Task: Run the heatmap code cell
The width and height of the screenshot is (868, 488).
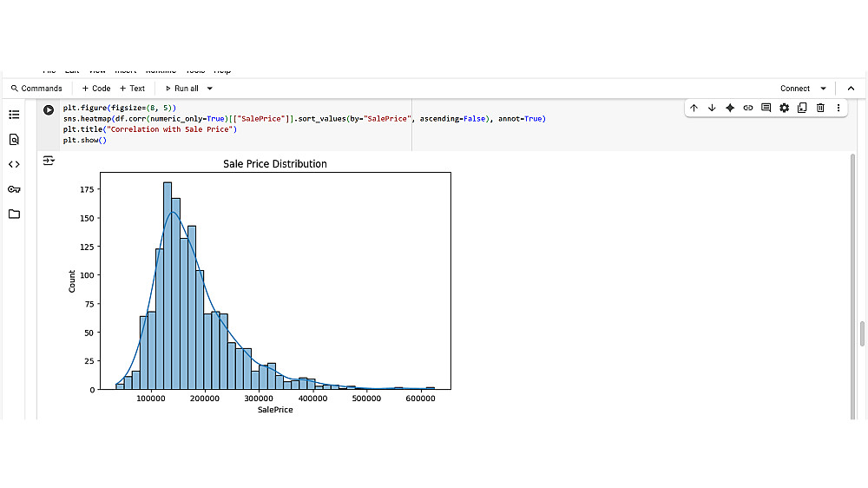Action: click(49, 110)
